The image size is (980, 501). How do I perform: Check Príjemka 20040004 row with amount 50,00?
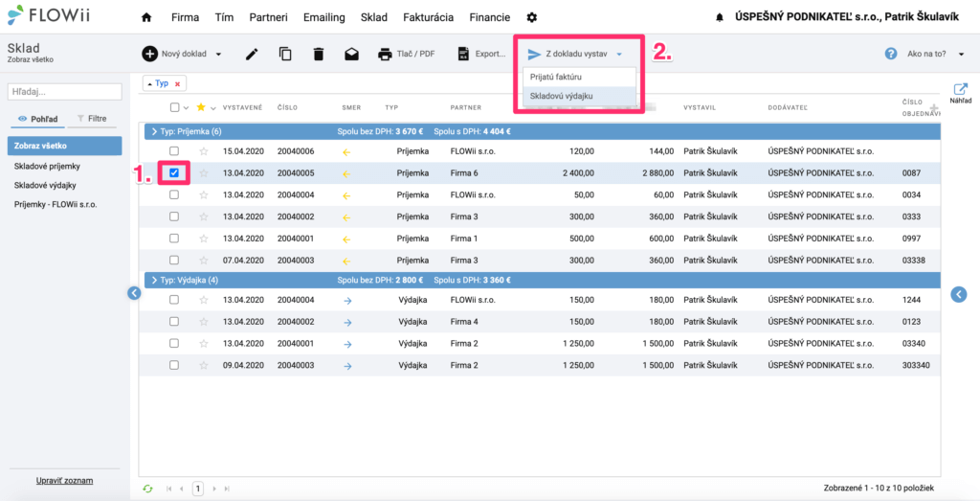coord(174,195)
